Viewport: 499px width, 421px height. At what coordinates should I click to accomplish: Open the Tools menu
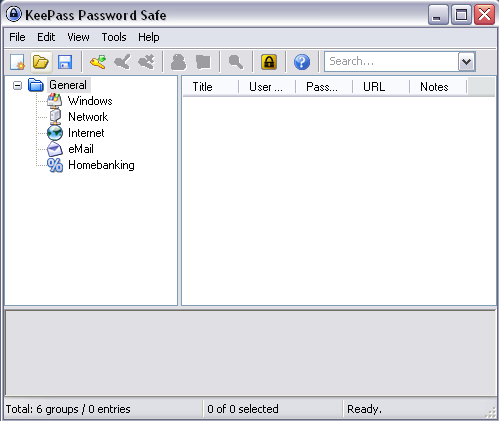114,37
